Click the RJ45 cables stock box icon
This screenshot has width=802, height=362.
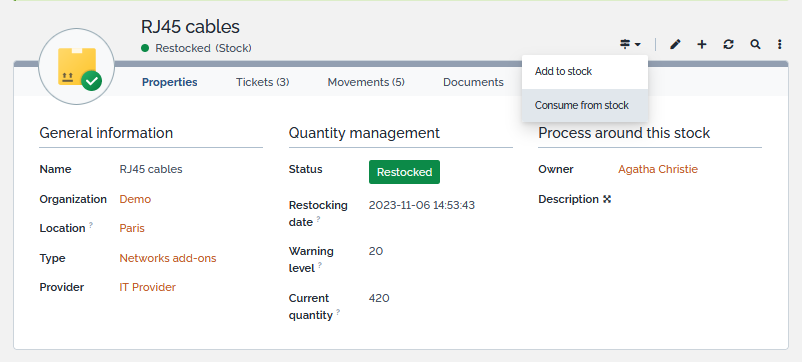pyautogui.click(x=77, y=66)
